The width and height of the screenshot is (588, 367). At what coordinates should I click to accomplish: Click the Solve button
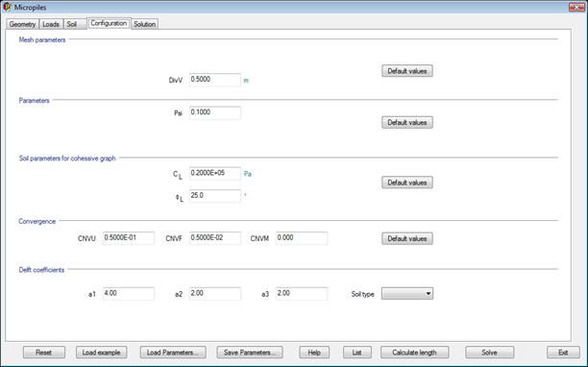tap(490, 353)
